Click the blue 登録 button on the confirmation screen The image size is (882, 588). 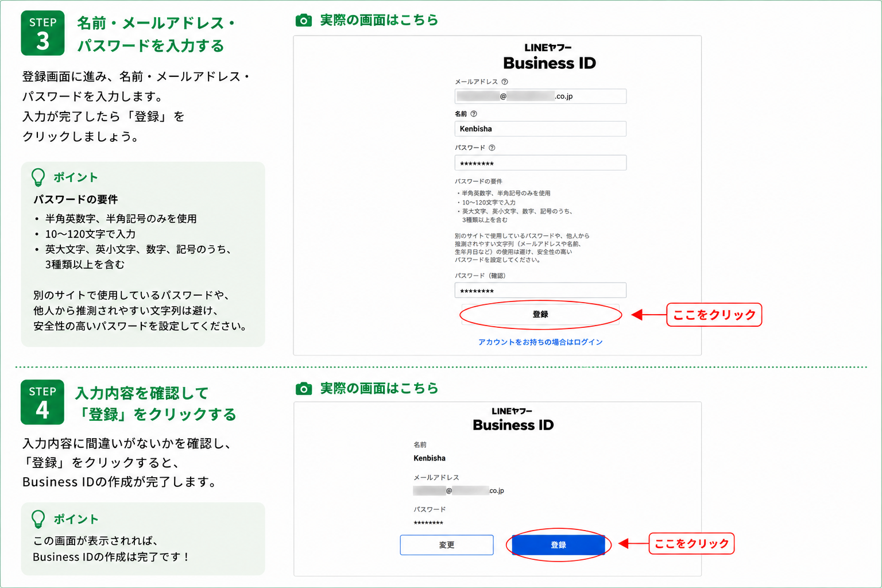[558, 545]
